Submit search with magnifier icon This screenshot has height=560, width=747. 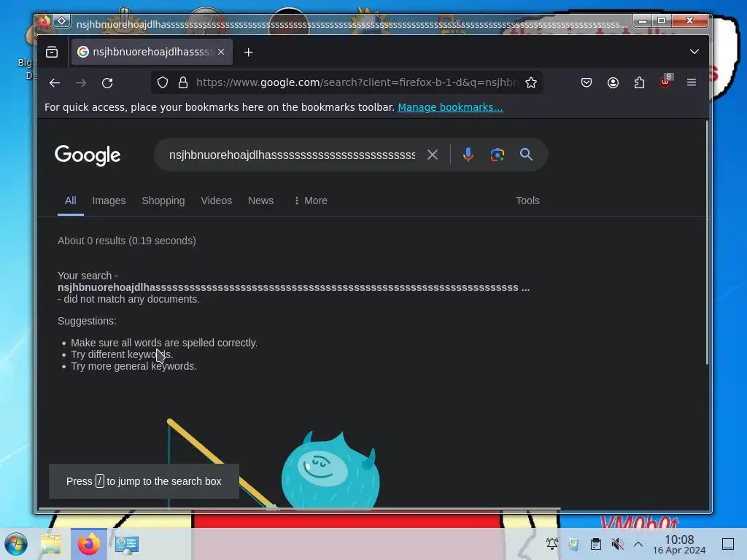526,155
